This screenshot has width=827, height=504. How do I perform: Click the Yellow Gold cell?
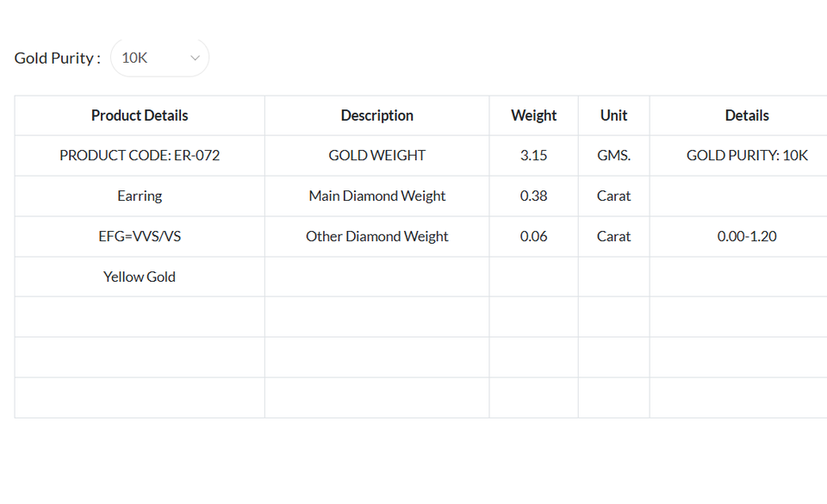coord(140,277)
